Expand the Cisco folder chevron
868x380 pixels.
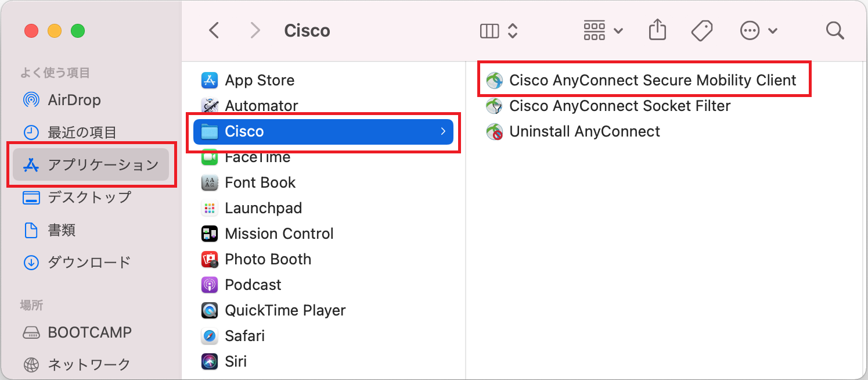(443, 131)
